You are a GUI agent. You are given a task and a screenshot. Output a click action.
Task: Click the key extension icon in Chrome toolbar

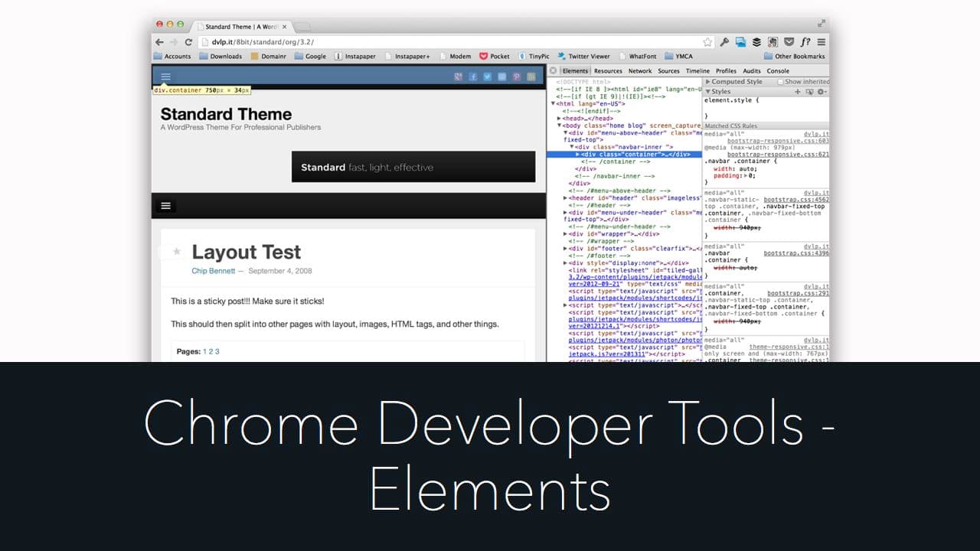pyautogui.click(x=724, y=42)
